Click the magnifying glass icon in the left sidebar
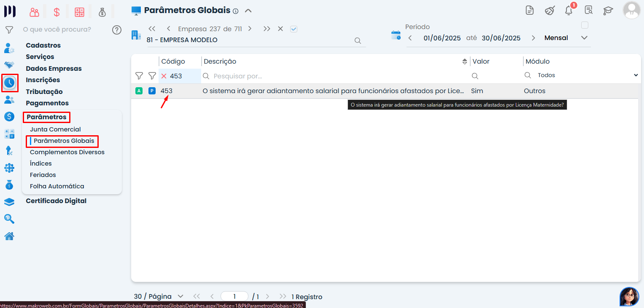The height and width of the screenshot is (308, 644). 9,219
